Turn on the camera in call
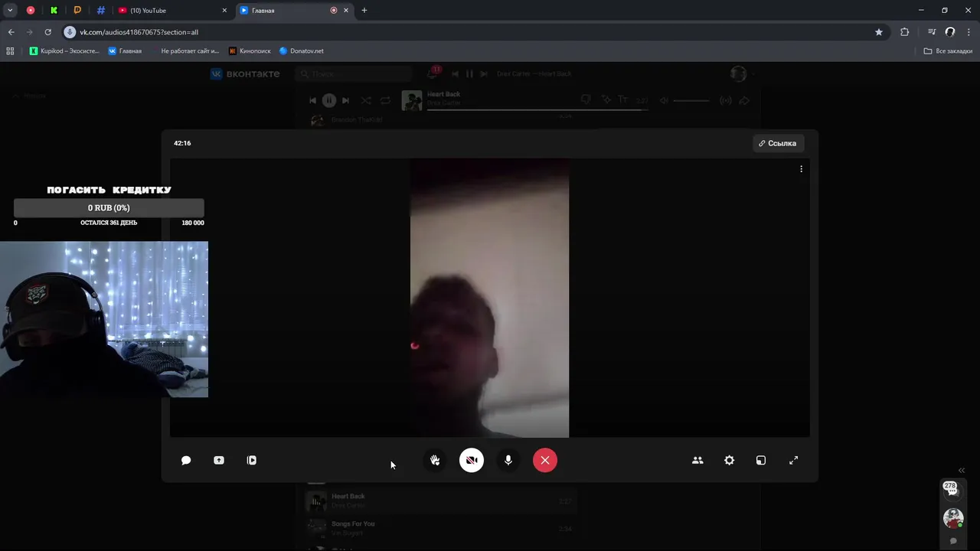Screen dimensions: 980x551 coord(472,460)
